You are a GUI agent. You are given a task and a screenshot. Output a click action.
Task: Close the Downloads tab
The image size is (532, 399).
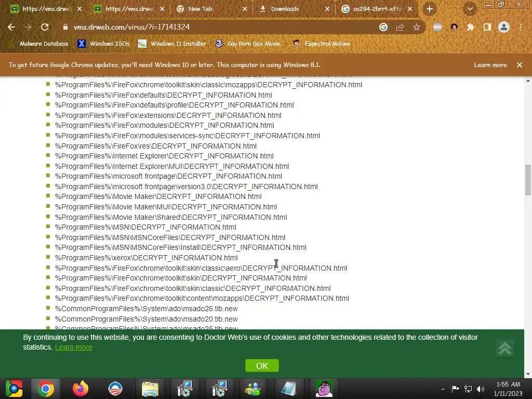pos(327,9)
